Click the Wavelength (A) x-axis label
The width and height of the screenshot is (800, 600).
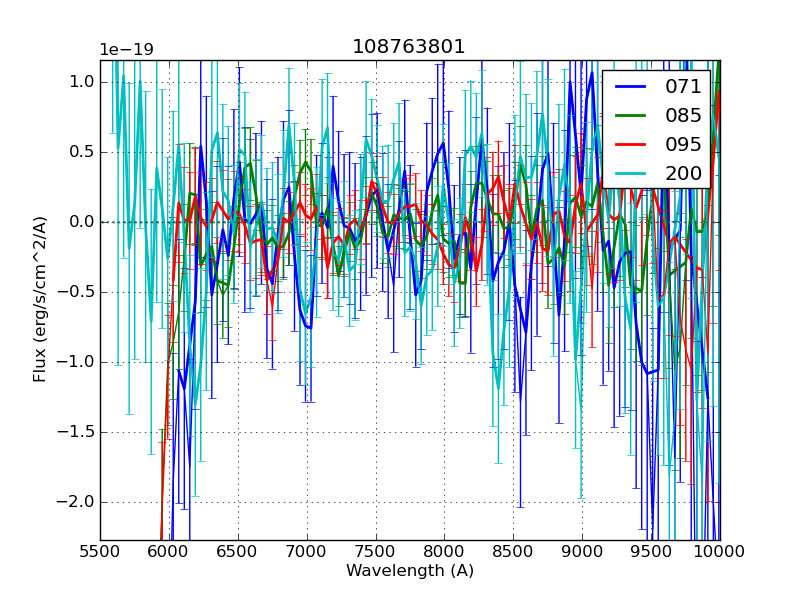coord(410,571)
